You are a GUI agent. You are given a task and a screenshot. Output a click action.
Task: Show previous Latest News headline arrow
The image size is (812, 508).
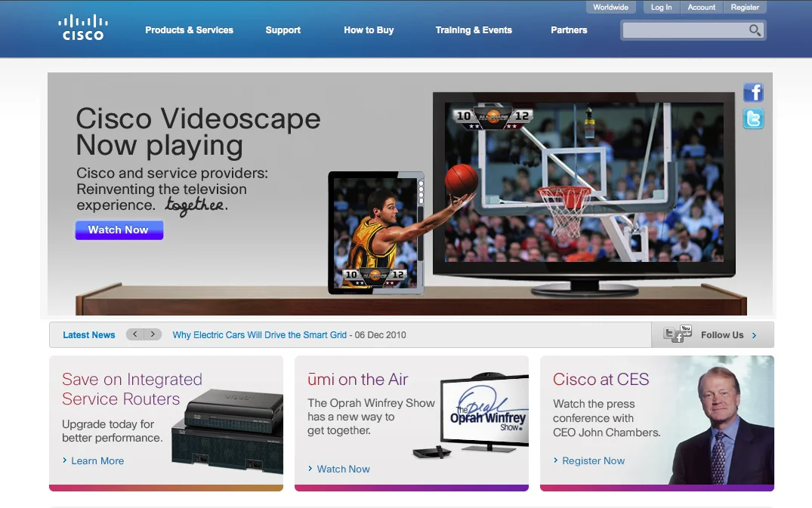coord(134,334)
